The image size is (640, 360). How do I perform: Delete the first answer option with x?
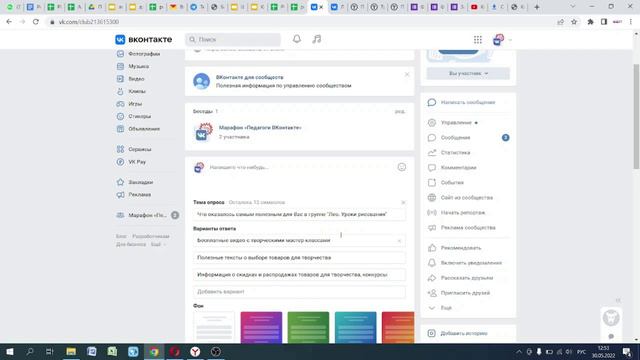tap(399, 241)
